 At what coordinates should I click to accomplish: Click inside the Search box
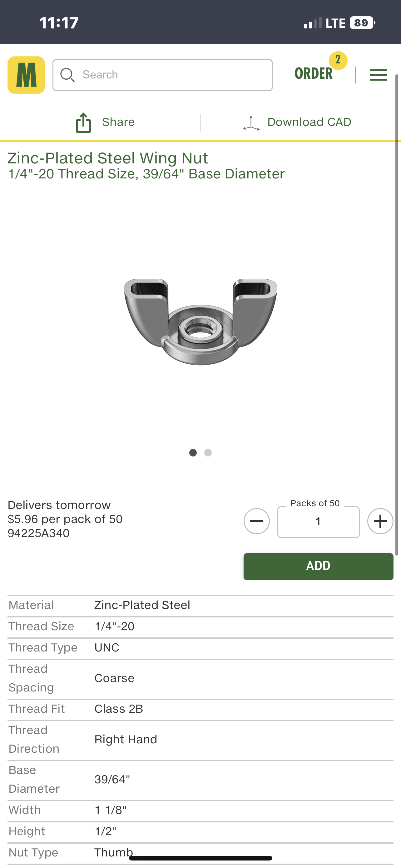pyautogui.click(x=162, y=75)
